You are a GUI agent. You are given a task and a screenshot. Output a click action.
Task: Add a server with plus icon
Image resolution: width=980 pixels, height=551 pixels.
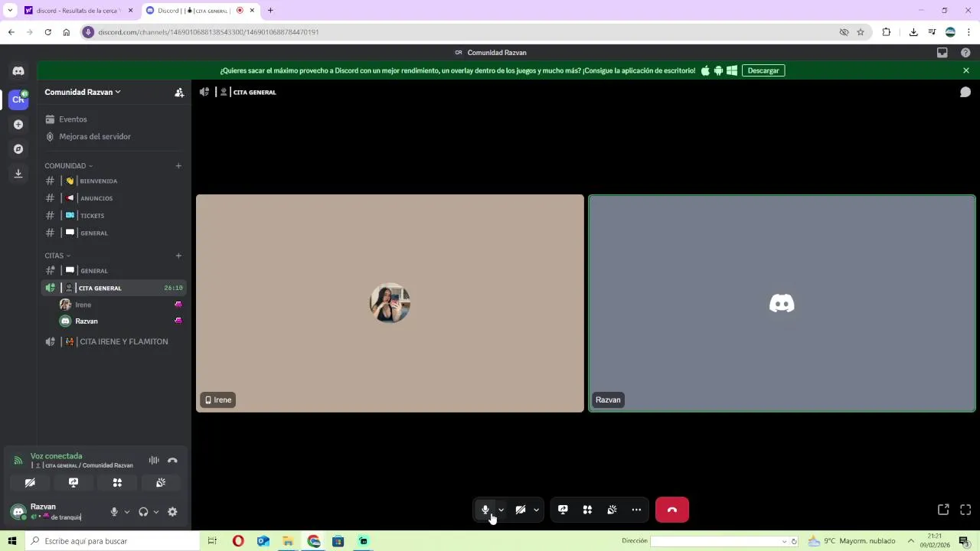[x=18, y=125]
